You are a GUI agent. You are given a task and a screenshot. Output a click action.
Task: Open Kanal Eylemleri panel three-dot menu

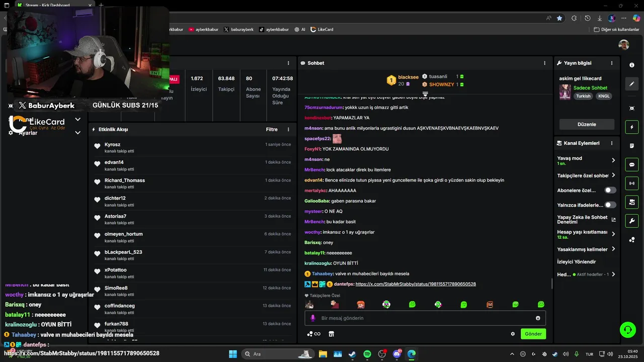click(612, 143)
